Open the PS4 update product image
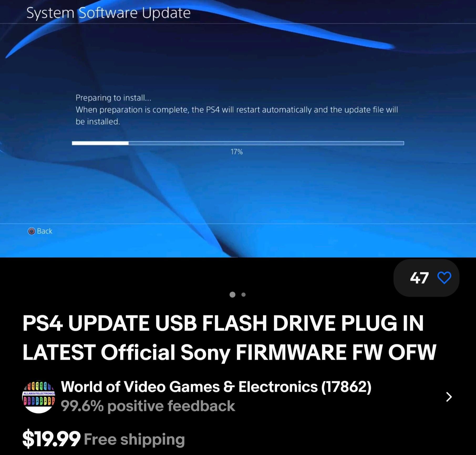The height and width of the screenshot is (455, 476). [x=238, y=129]
